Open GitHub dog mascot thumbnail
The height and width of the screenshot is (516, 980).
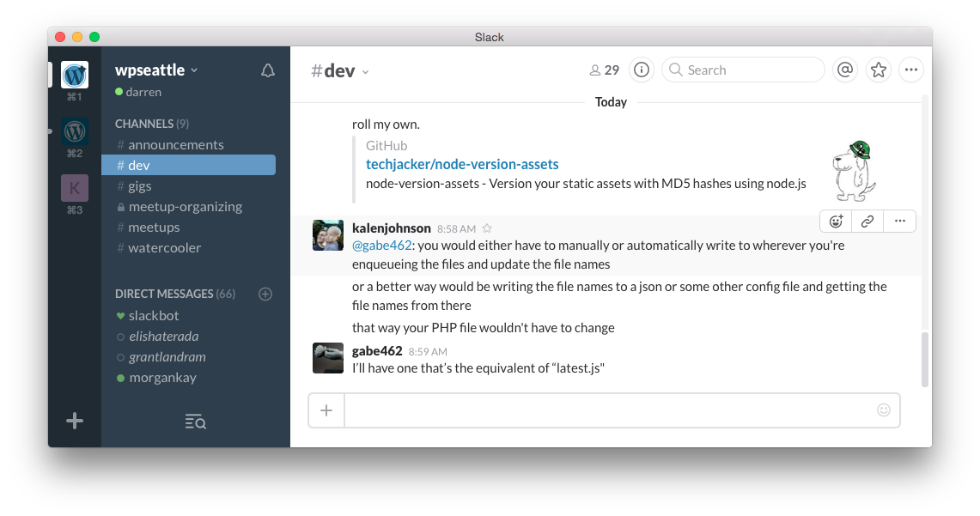tap(854, 171)
